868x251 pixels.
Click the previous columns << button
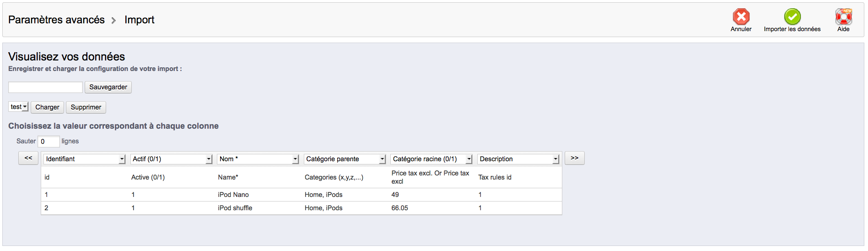(28, 158)
